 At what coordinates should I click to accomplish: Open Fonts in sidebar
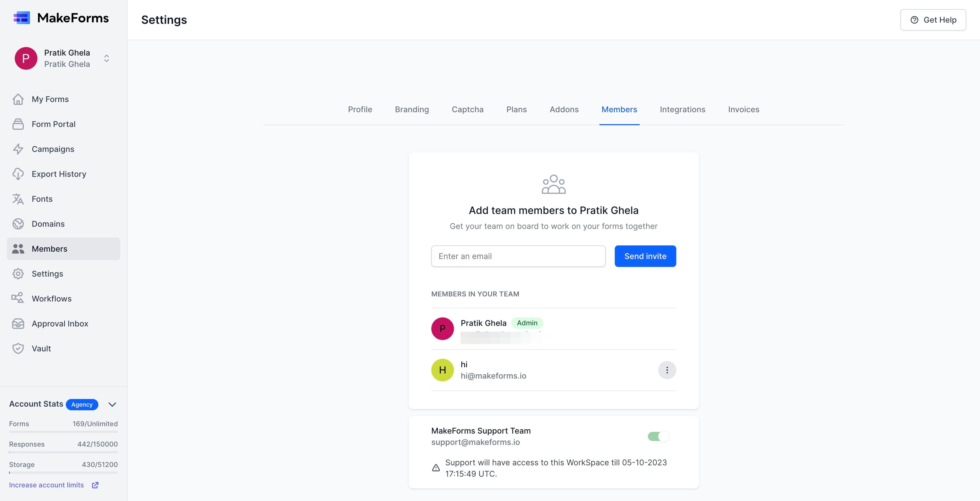64,199
